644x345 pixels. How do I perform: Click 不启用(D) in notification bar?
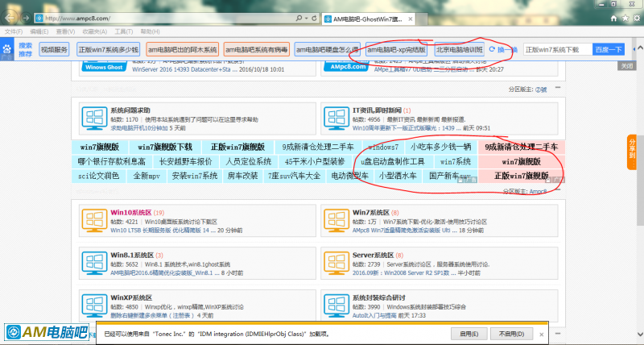511,334
